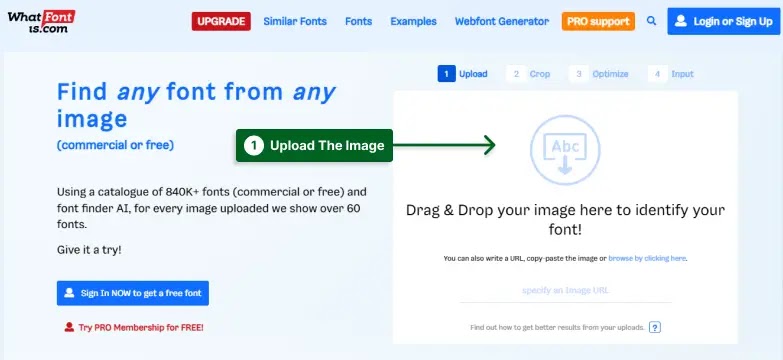Click the search magnifier icon
Screen dimensions: 783x360
click(x=651, y=21)
